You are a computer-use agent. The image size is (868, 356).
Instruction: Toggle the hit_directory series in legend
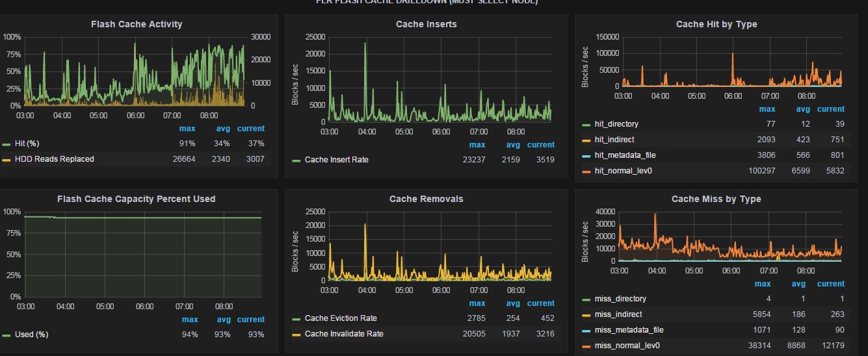point(616,124)
